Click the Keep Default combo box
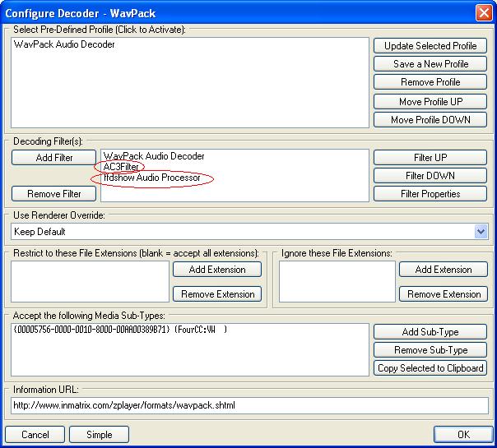 [x=249, y=232]
